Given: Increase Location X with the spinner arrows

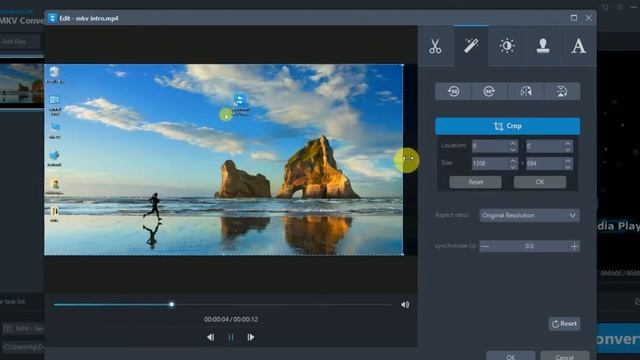Looking at the screenshot, I should point(513,143).
